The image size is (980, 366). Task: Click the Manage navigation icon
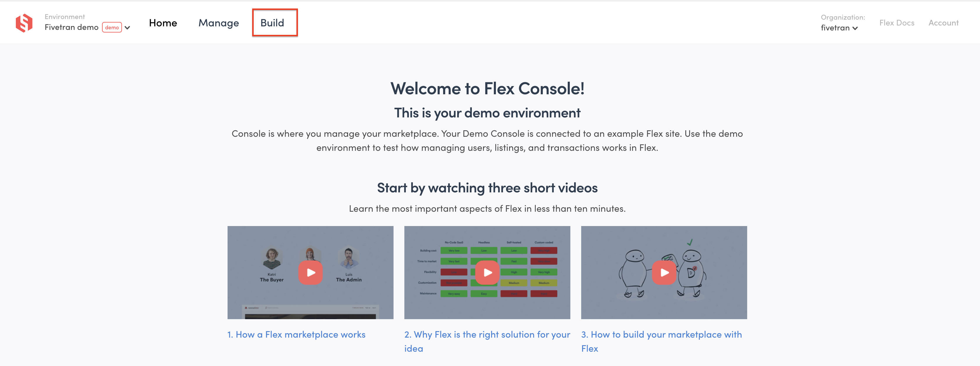(x=219, y=22)
